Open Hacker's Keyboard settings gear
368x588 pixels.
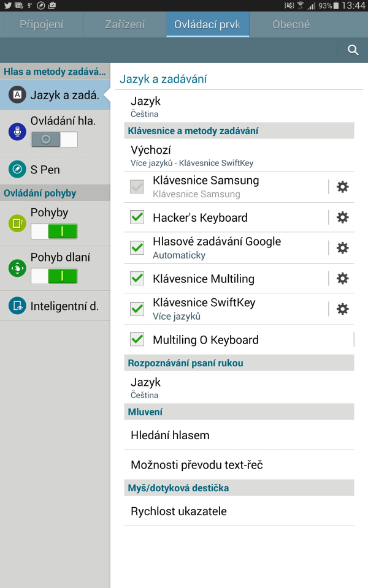(343, 217)
